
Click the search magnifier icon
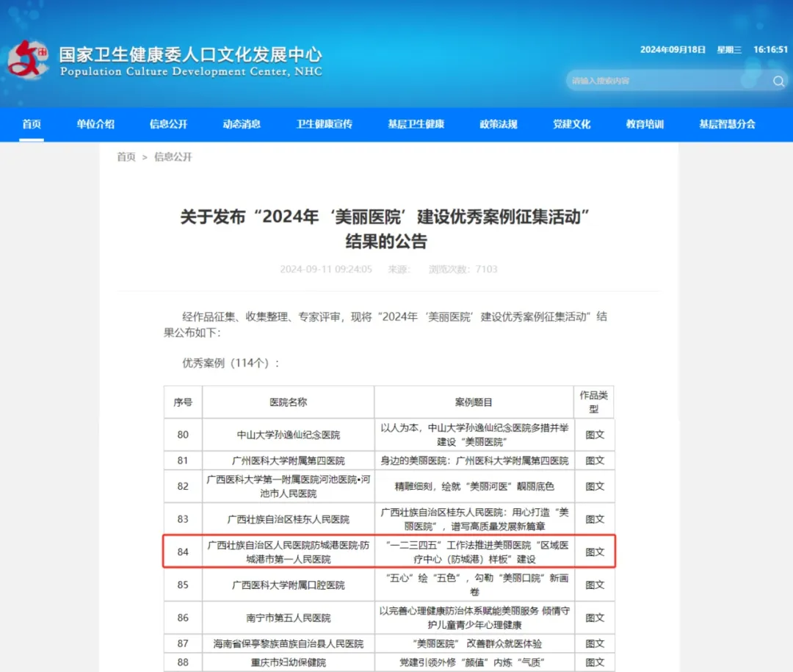click(x=778, y=81)
